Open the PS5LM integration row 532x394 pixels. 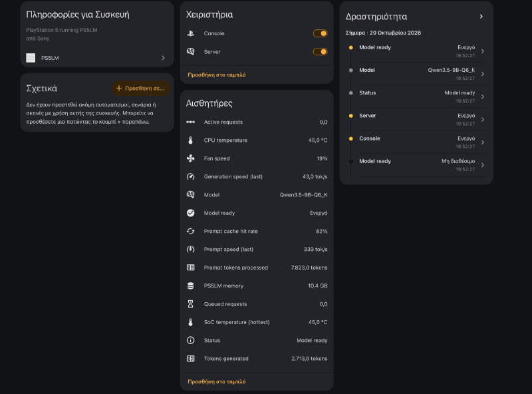tap(96, 58)
